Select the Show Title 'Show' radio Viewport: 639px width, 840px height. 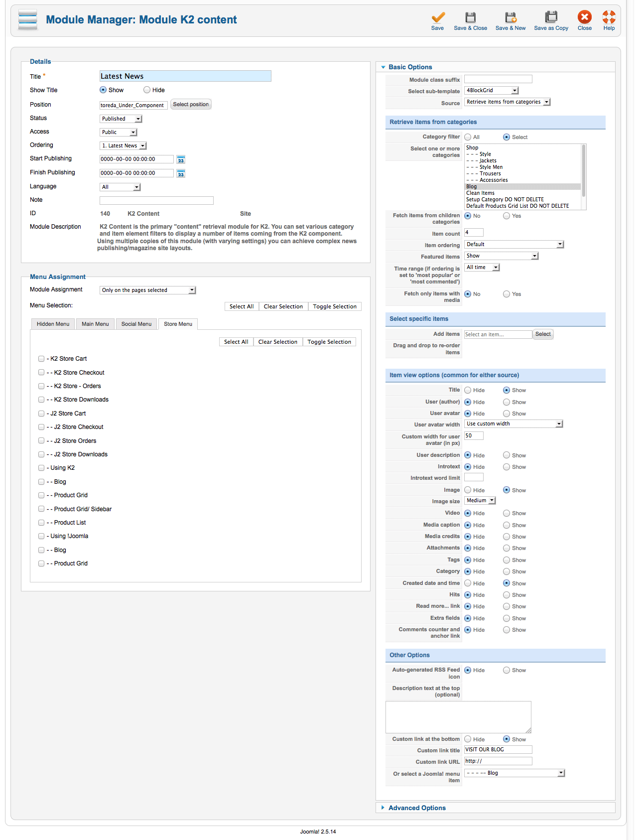[103, 90]
